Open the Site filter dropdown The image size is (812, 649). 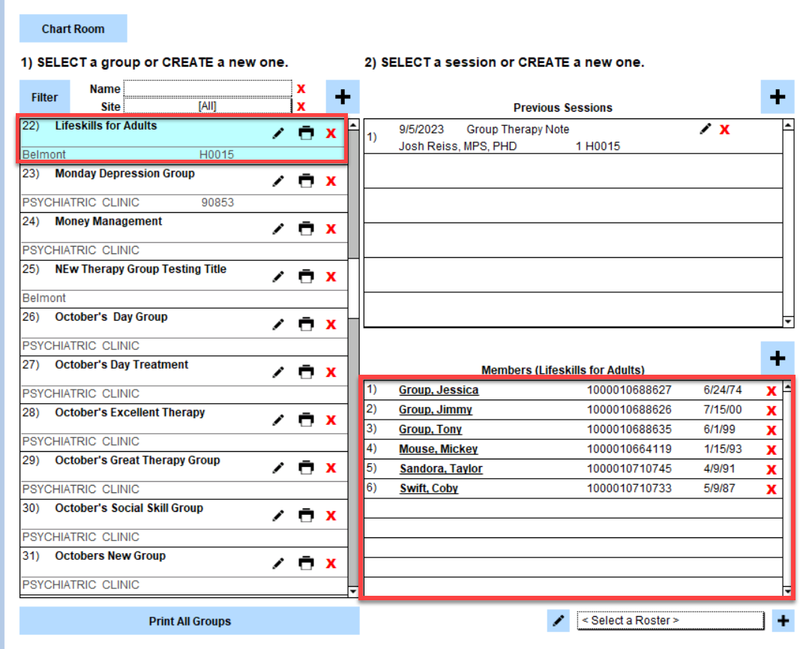[x=207, y=106]
